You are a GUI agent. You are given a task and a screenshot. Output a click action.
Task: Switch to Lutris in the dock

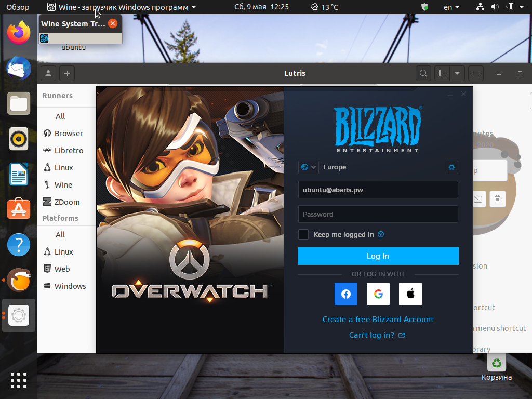tap(19, 280)
